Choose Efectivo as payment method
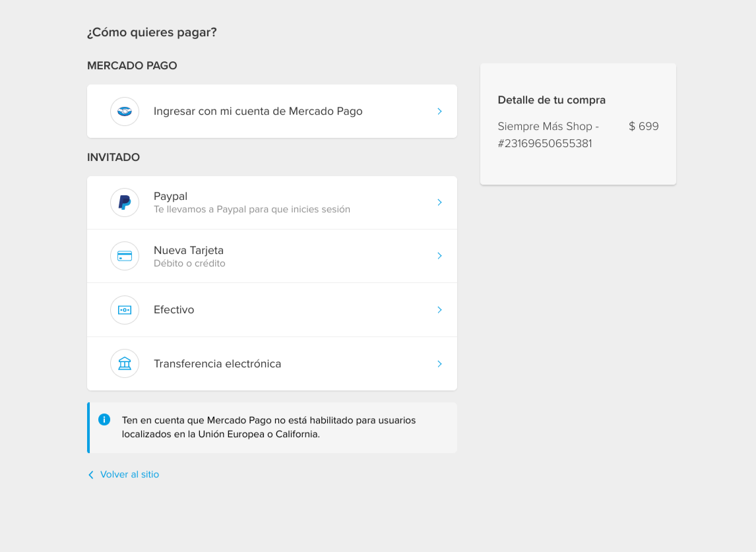Image resolution: width=756 pixels, height=552 pixels. point(173,310)
